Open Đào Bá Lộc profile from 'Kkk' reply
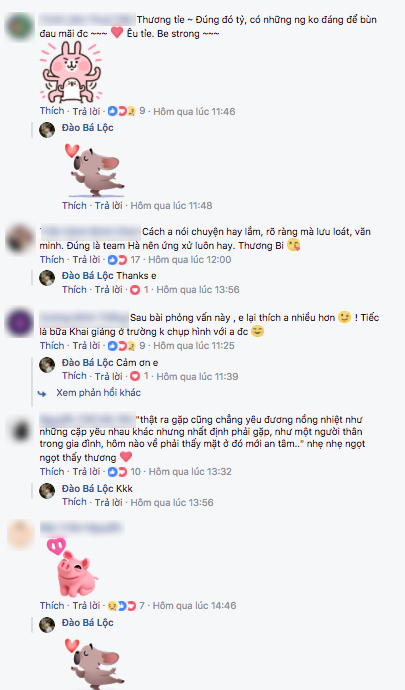This screenshot has height=690, width=405. point(88,489)
